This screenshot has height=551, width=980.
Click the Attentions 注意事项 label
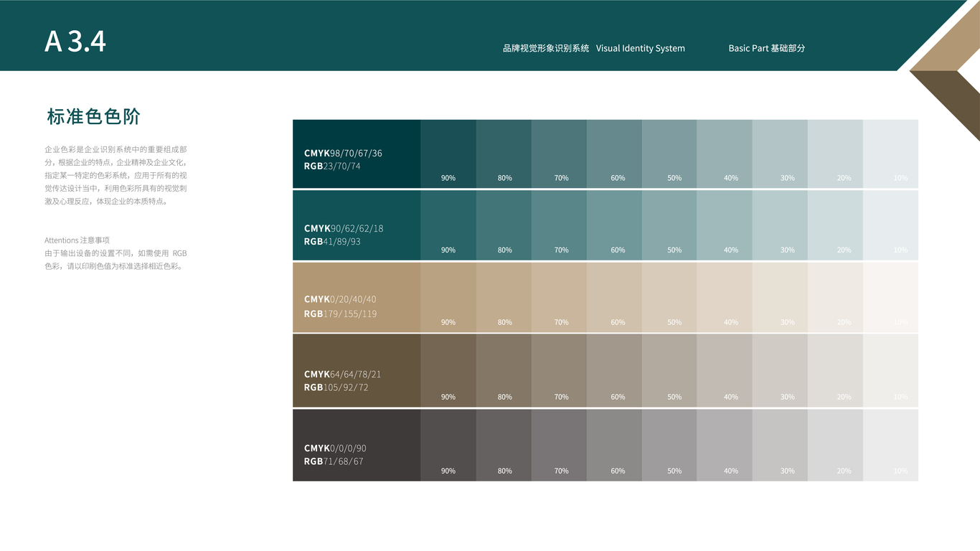[x=77, y=240]
